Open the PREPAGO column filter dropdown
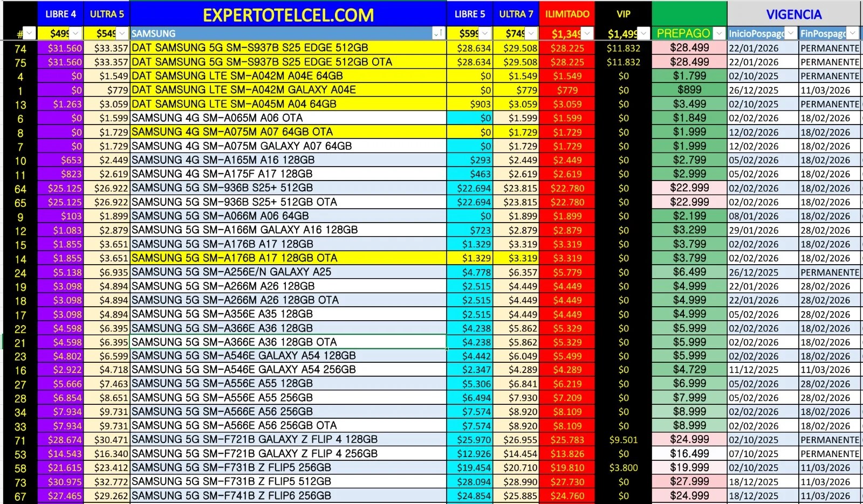 point(719,33)
